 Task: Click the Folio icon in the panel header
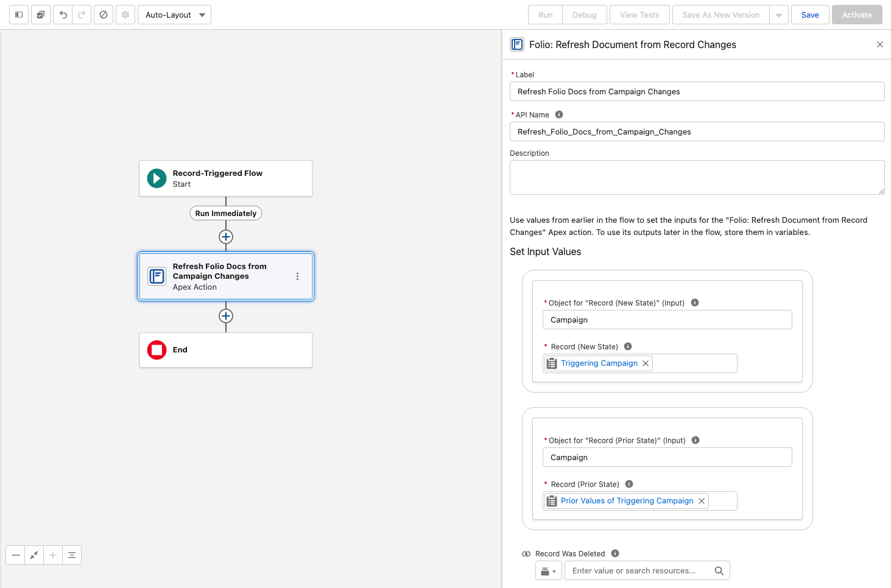tap(517, 44)
